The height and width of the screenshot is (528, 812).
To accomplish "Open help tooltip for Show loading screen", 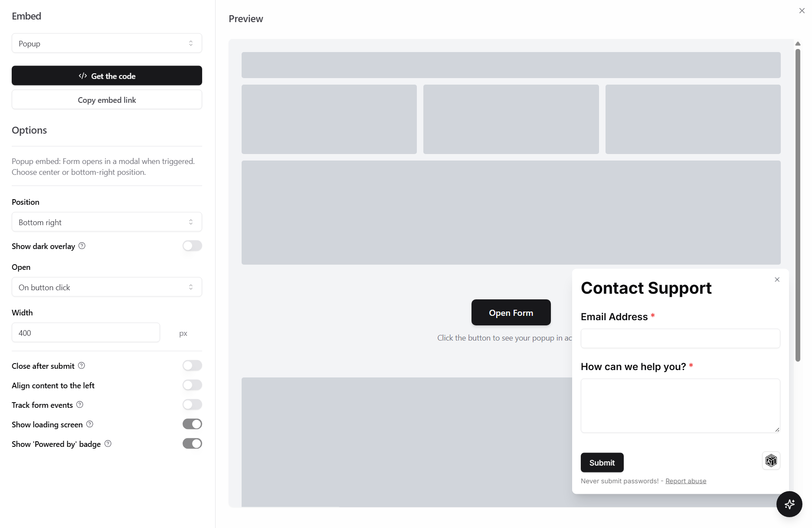I will (x=90, y=424).
